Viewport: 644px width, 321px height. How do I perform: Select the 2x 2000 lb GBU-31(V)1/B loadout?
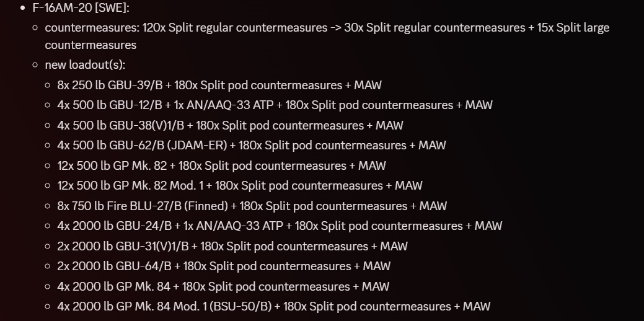pos(232,246)
